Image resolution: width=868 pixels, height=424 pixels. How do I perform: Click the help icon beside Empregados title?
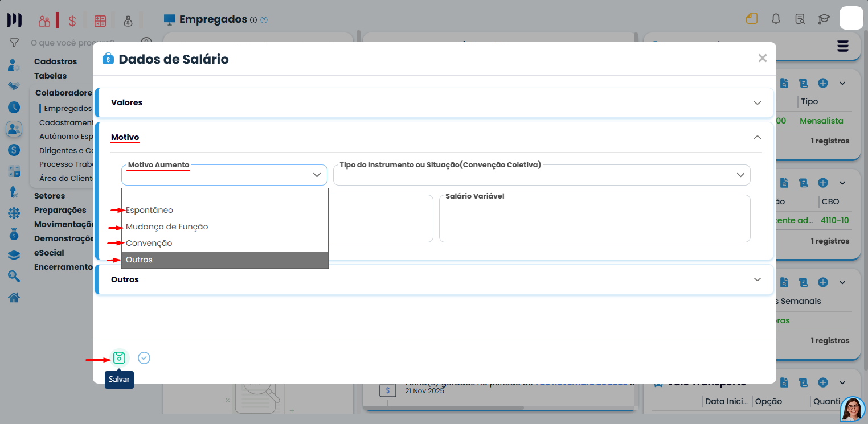click(x=264, y=20)
